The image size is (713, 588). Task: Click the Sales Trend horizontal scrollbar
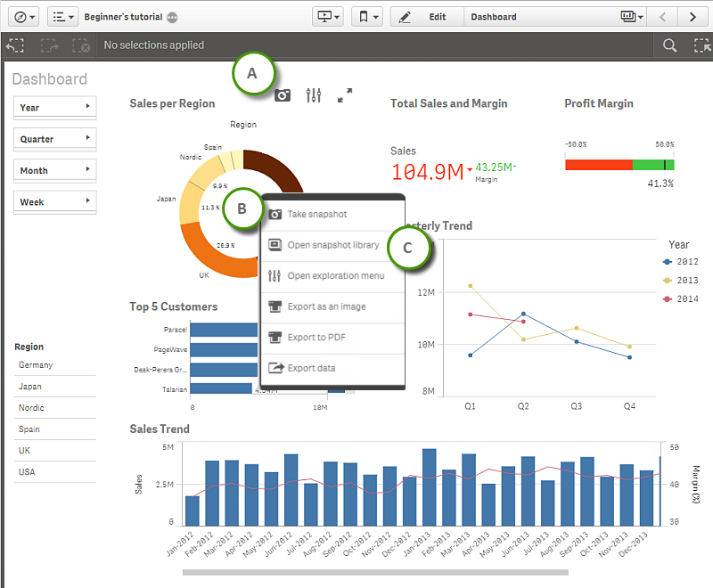point(374,572)
